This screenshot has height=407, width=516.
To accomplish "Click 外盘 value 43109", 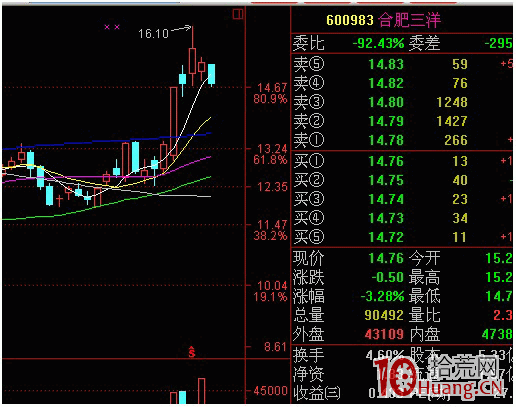I will [384, 334].
